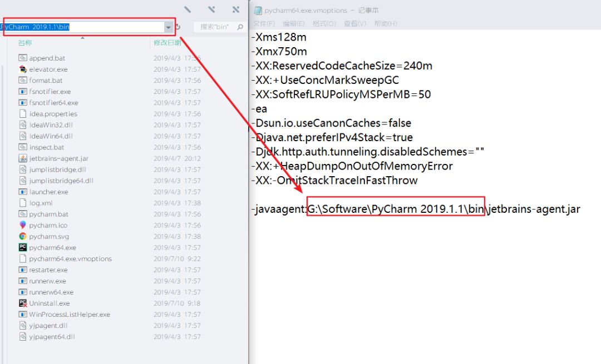Select the runnerw.exe file icon
Image resolution: width=601 pixels, height=364 pixels.
click(x=23, y=281)
